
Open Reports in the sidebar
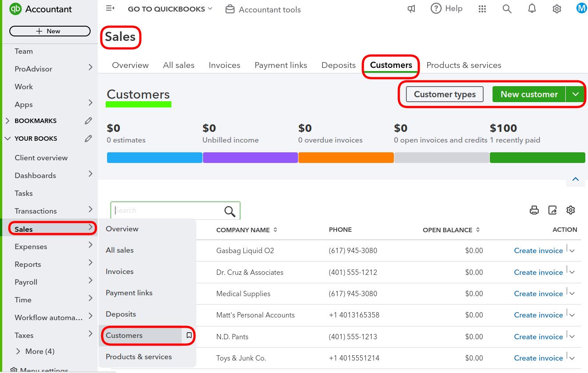28,264
